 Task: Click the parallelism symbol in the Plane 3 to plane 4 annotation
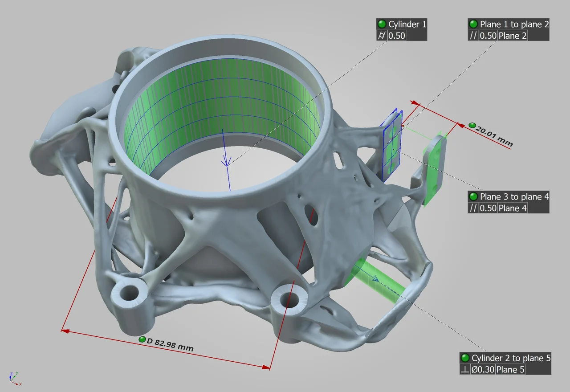pos(473,208)
